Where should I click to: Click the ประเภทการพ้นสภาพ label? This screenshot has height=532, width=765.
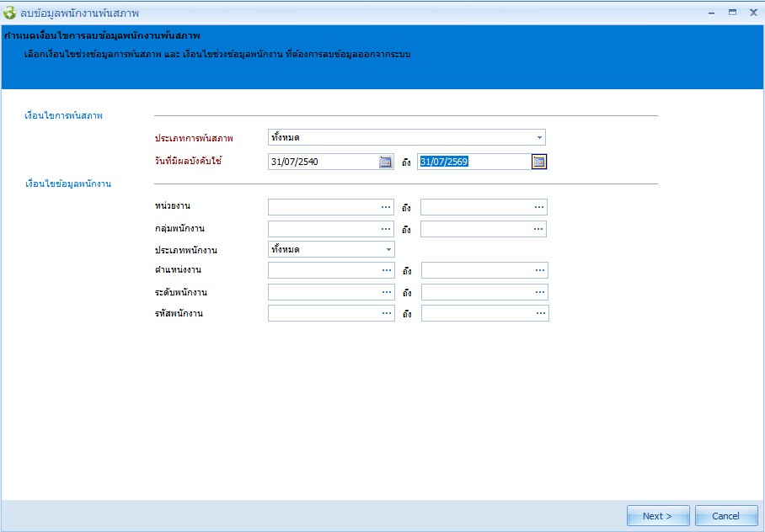194,138
